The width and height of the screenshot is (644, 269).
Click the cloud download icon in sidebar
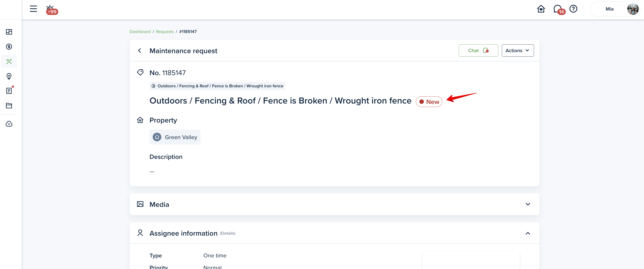tap(9, 124)
